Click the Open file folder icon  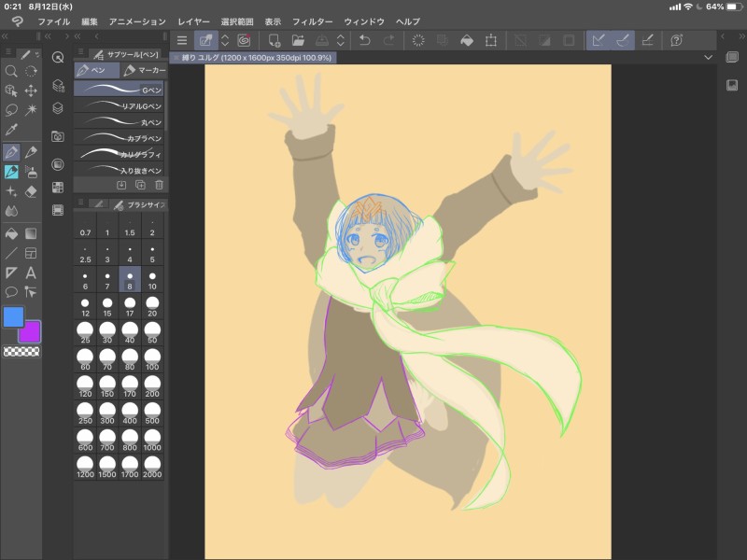click(298, 40)
